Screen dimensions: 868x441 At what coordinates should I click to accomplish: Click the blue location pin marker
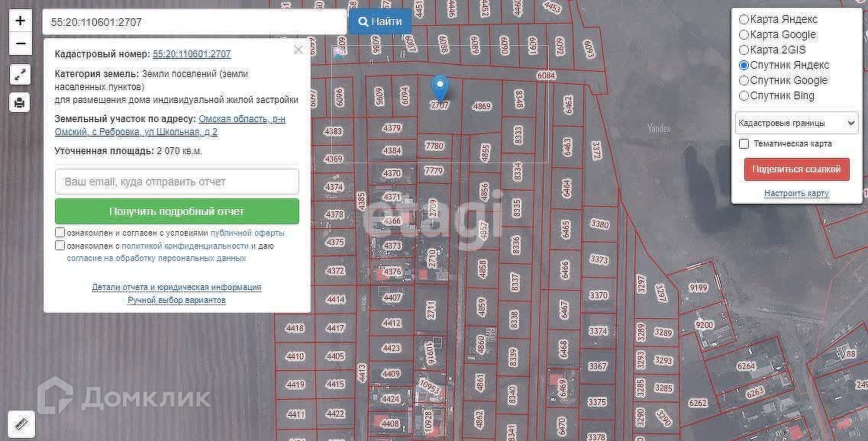[x=440, y=89]
